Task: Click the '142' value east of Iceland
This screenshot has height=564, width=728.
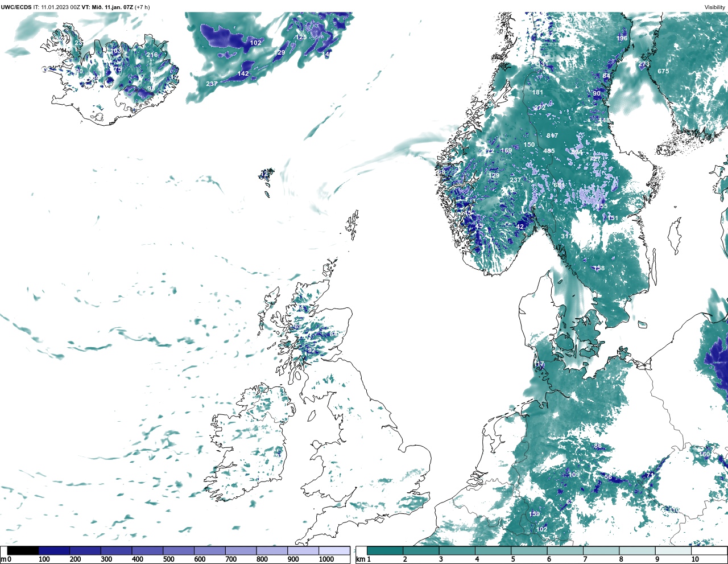Action: (243, 73)
